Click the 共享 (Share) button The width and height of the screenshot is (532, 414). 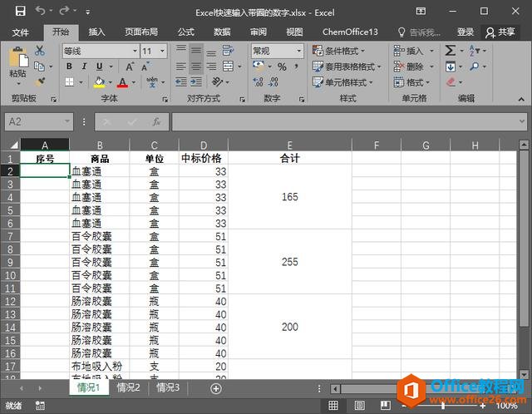tap(500, 32)
